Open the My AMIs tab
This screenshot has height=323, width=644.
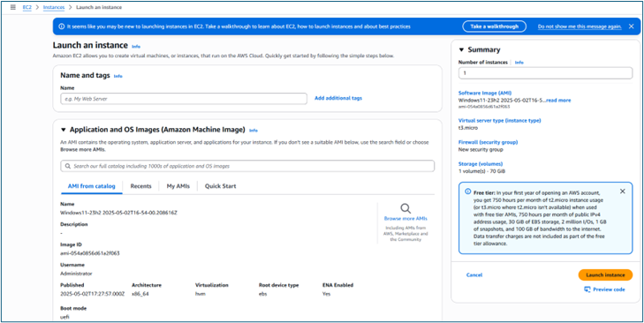pos(178,186)
